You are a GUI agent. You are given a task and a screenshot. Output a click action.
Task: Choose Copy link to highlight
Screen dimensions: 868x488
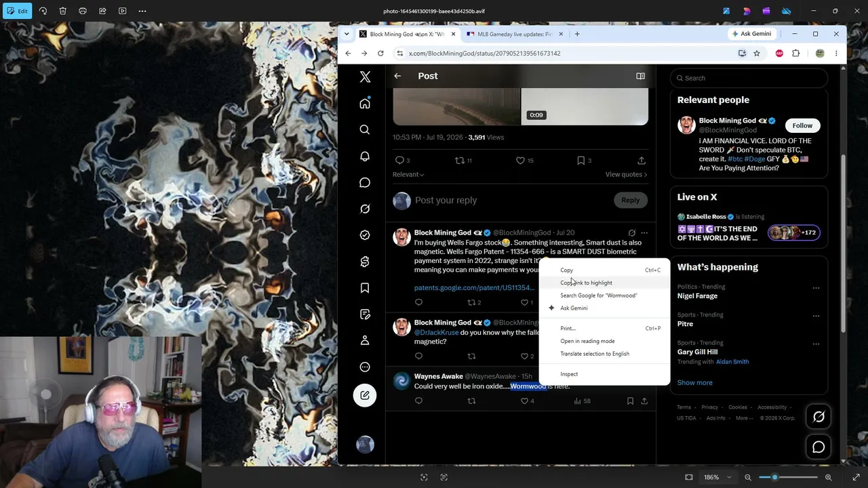pyautogui.click(x=604, y=283)
